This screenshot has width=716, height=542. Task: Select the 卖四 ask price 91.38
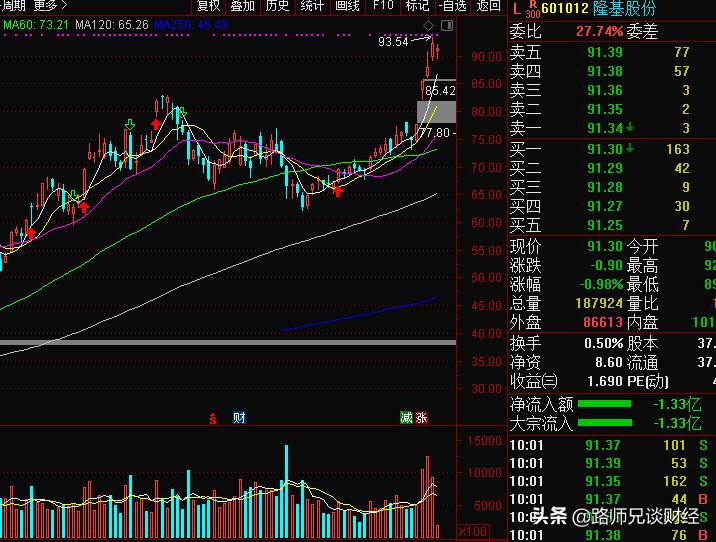[x=605, y=71]
